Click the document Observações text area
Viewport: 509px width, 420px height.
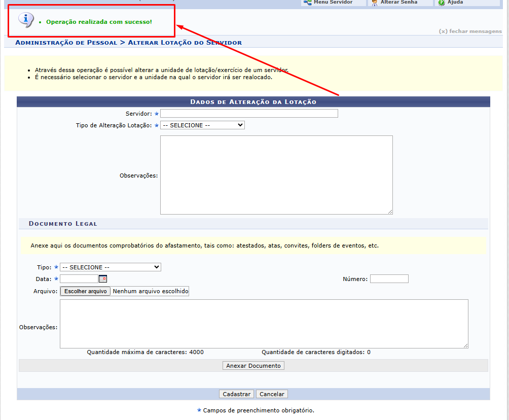coord(264,324)
